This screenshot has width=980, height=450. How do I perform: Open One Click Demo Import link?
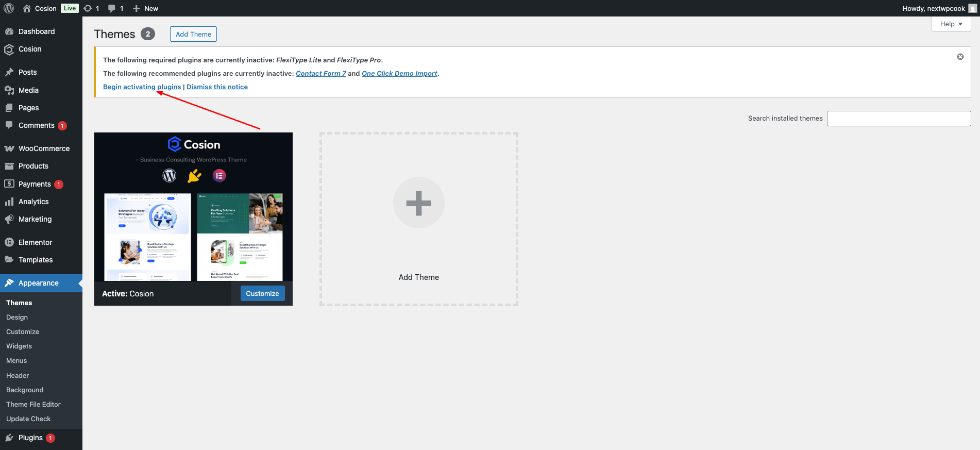click(399, 73)
